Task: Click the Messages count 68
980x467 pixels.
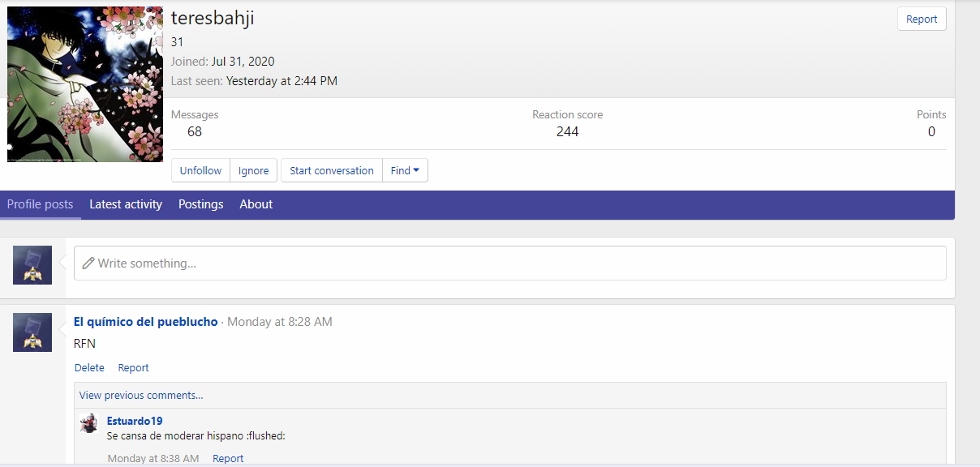Action: click(x=195, y=131)
